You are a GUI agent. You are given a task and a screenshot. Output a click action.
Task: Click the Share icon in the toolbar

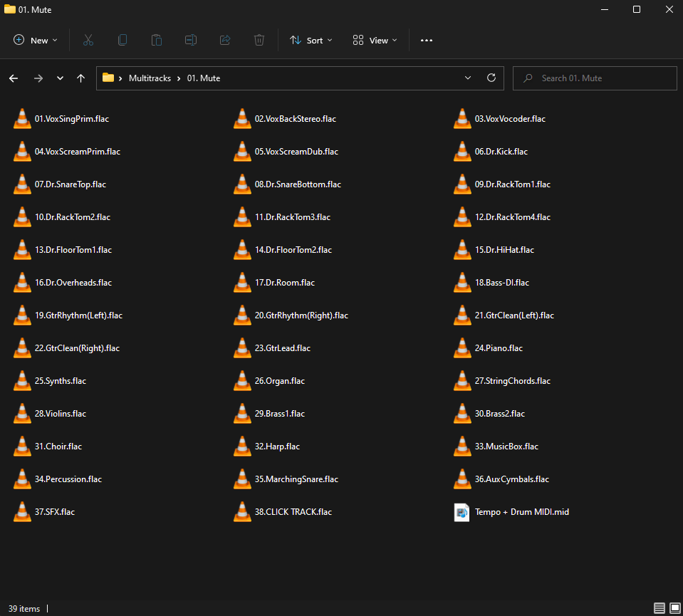coord(224,40)
